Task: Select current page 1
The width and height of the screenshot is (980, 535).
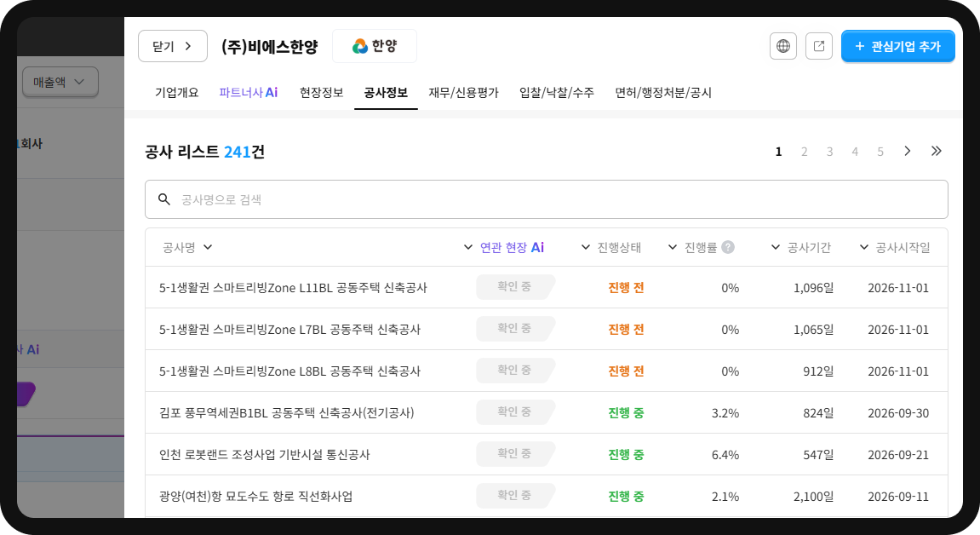Action: 779,152
